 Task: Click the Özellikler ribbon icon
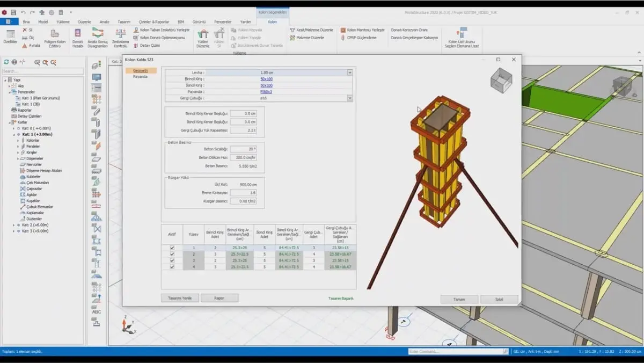10,37
